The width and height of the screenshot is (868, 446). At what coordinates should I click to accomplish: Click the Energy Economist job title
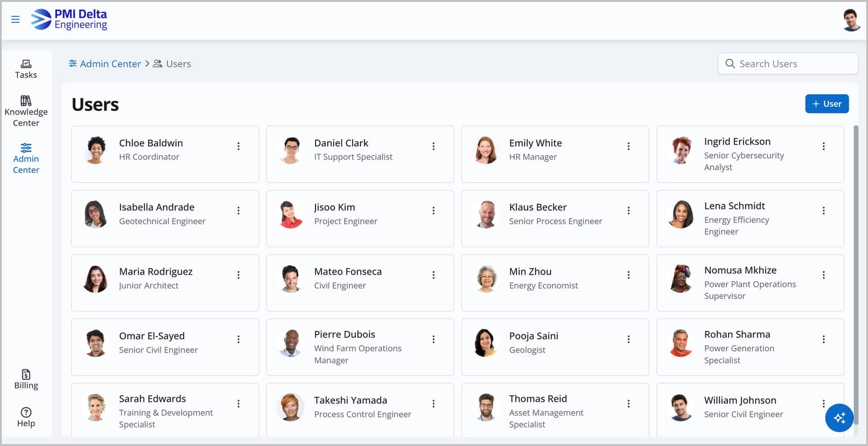point(544,286)
